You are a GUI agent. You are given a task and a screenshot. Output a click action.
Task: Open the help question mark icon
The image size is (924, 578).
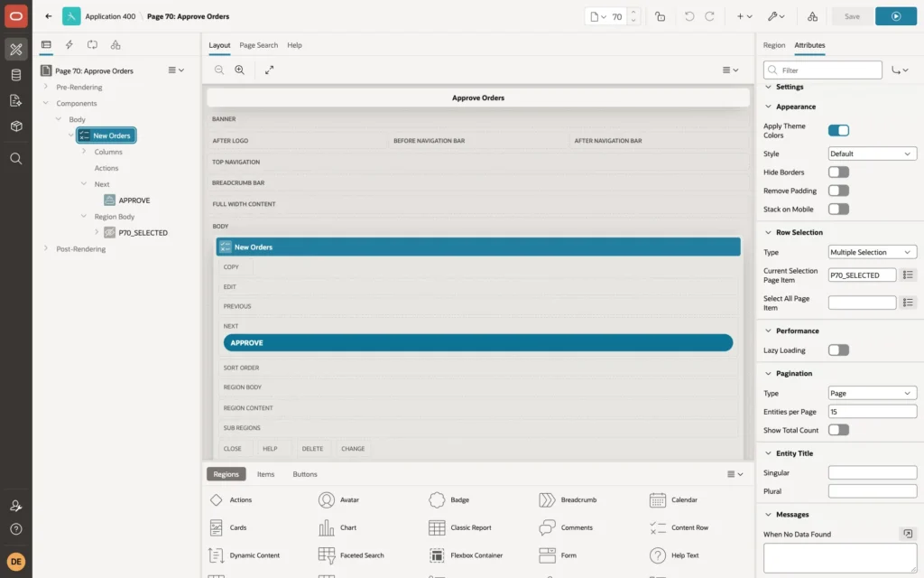point(16,529)
